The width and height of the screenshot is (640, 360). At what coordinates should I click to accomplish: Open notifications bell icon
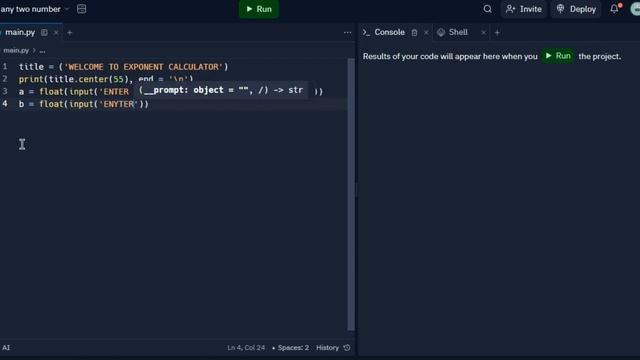(614, 9)
